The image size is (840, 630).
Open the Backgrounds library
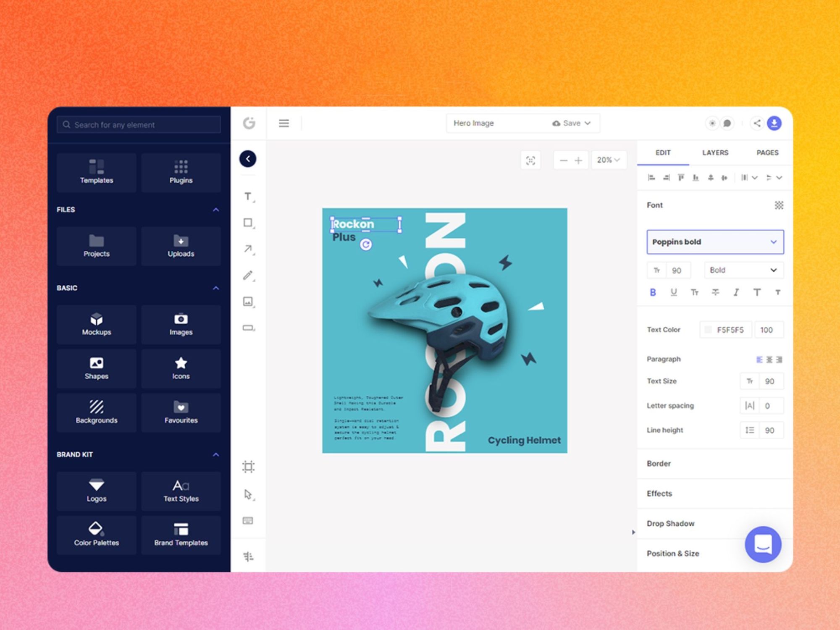coord(96,412)
